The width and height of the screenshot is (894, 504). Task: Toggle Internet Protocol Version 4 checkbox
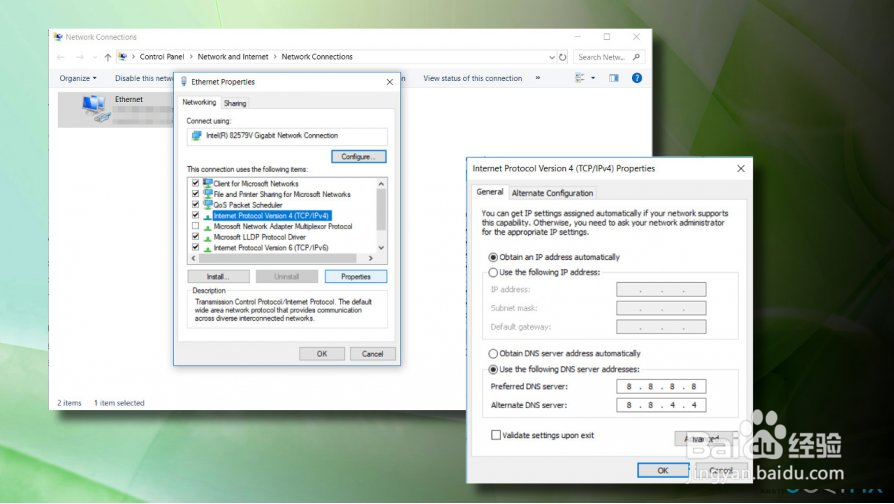(x=196, y=216)
